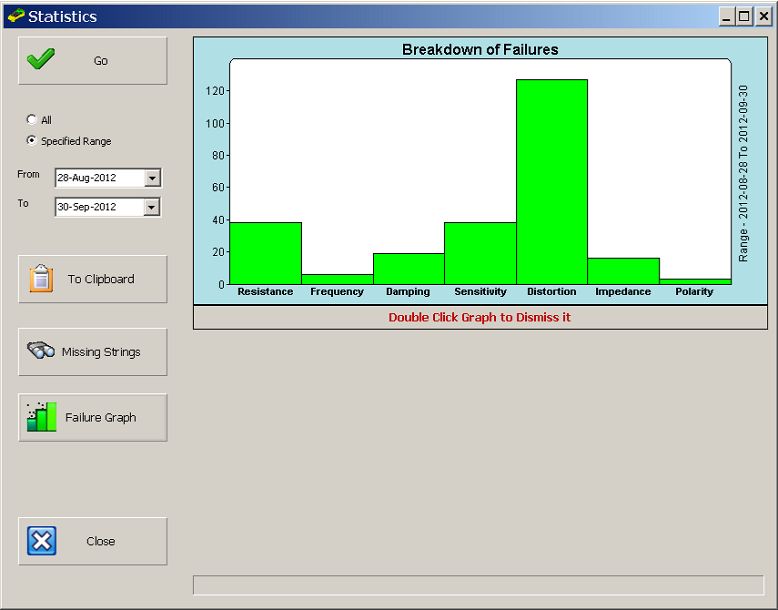Image resolution: width=778 pixels, height=610 pixels.
Task: Click the green bar chart icon
Action: [x=41, y=416]
